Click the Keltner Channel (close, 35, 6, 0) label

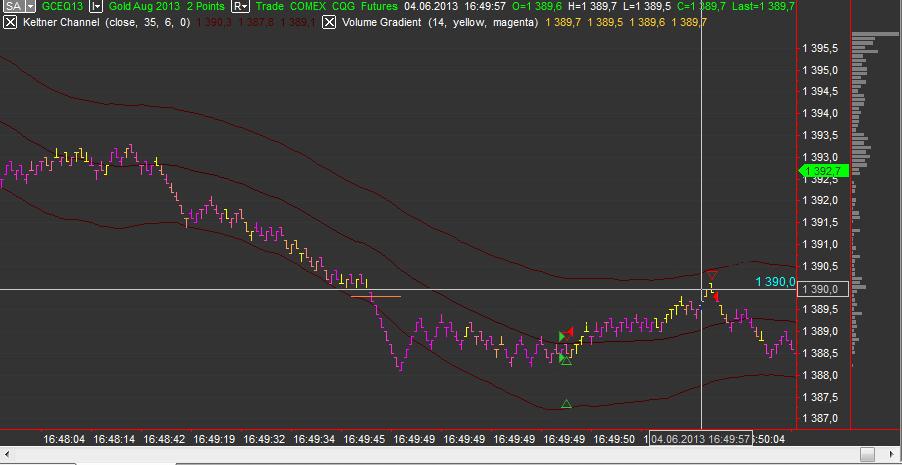tap(106, 22)
